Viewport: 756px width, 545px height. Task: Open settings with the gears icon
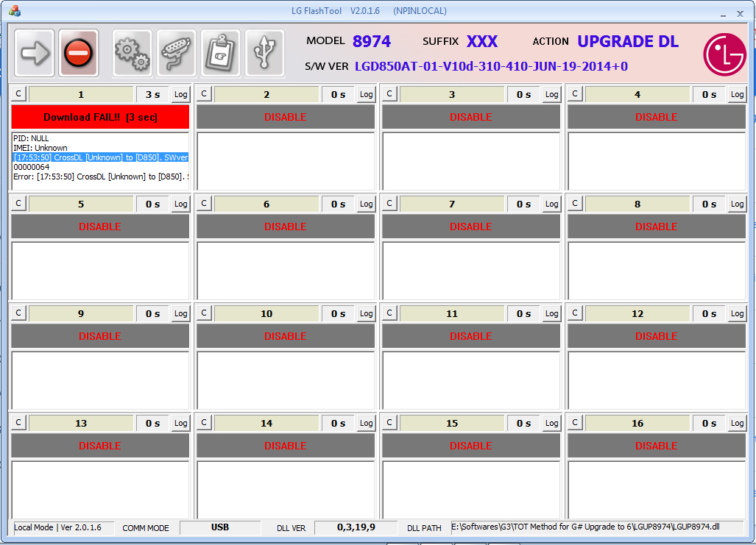click(132, 53)
